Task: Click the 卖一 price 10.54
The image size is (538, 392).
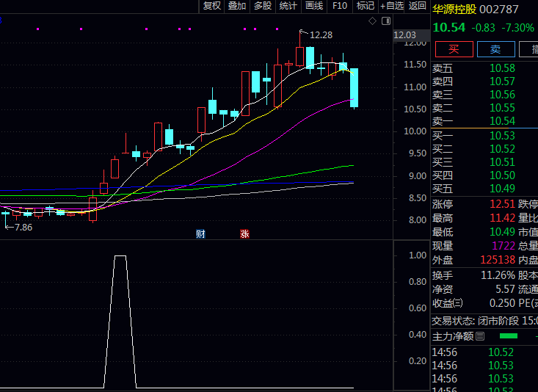Action: click(502, 121)
